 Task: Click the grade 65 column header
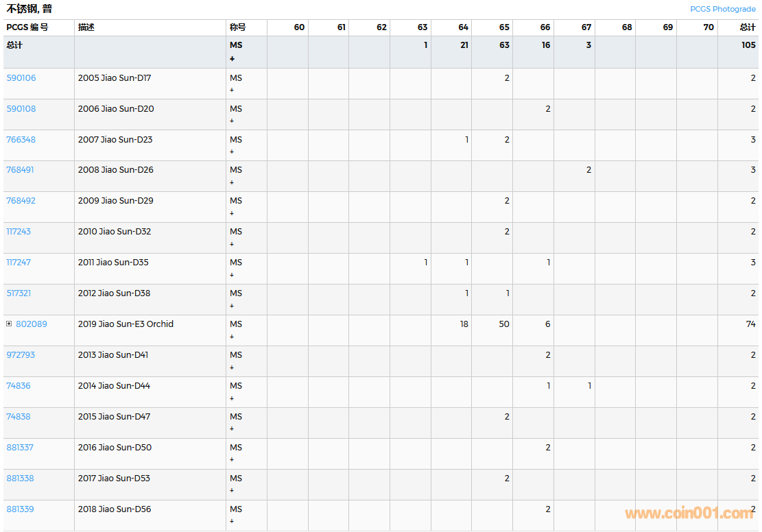(504, 27)
